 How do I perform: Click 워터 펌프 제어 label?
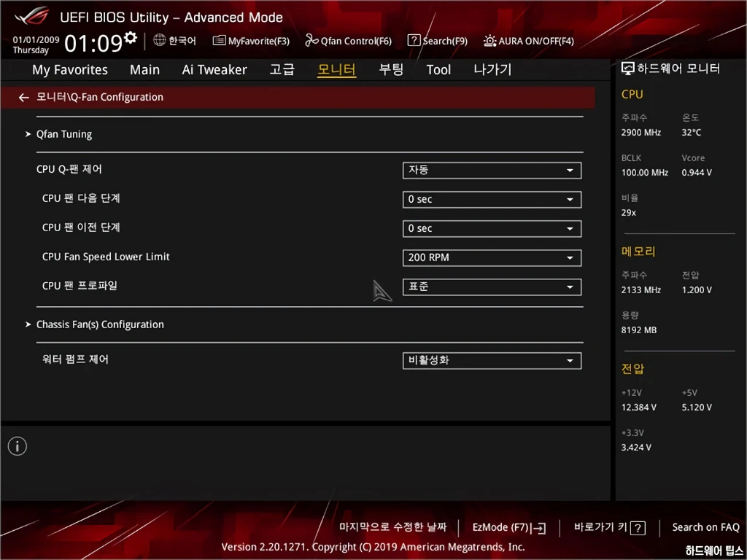pos(75,359)
